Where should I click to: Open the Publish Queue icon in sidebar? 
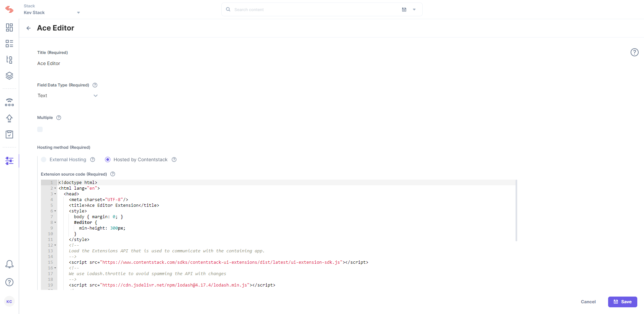pyautogui.click(x=9, y=102)
